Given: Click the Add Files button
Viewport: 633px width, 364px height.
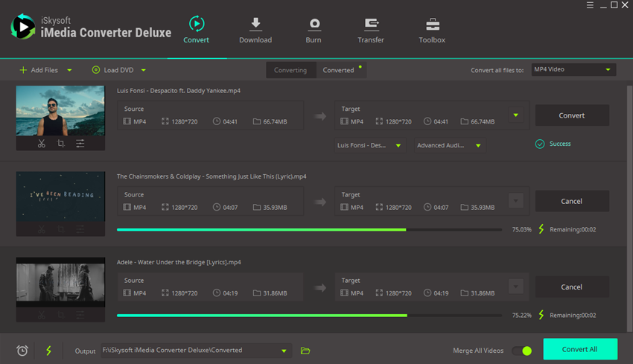Looking at the screenshot, I should point(39,70).
